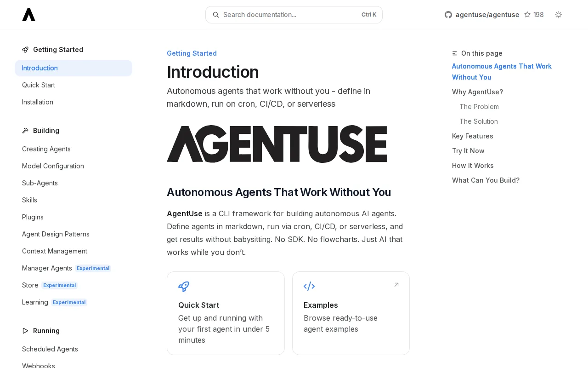Viewport: 588px width, 368px height.
Task: Select Introduction in the sidebar
Action: 73,68
